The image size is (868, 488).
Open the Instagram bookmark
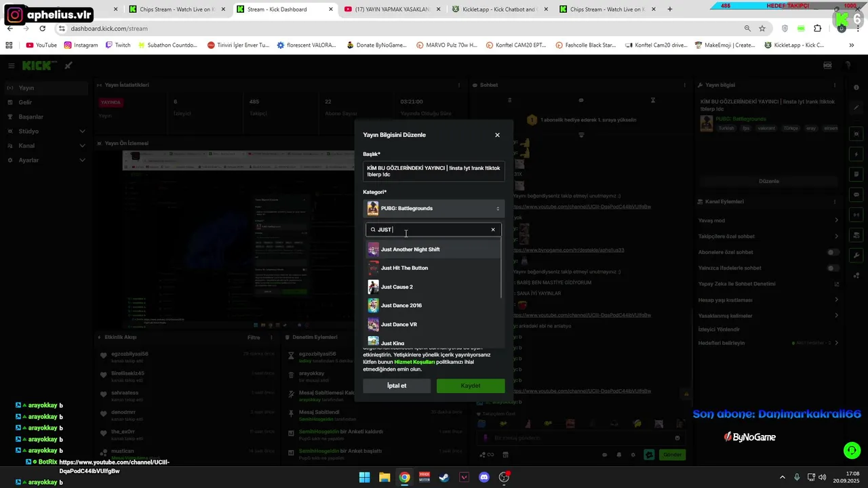(x=81, y=45)
